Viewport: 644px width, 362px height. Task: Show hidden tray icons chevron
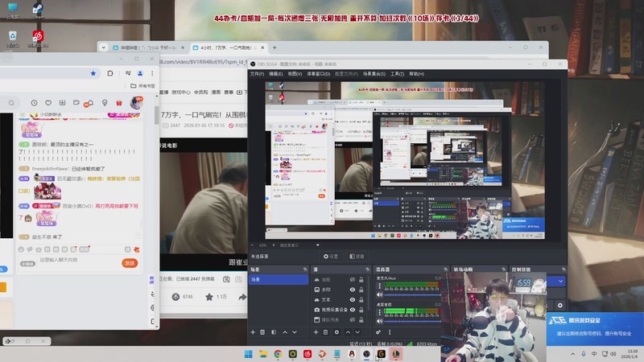(572, 354)
